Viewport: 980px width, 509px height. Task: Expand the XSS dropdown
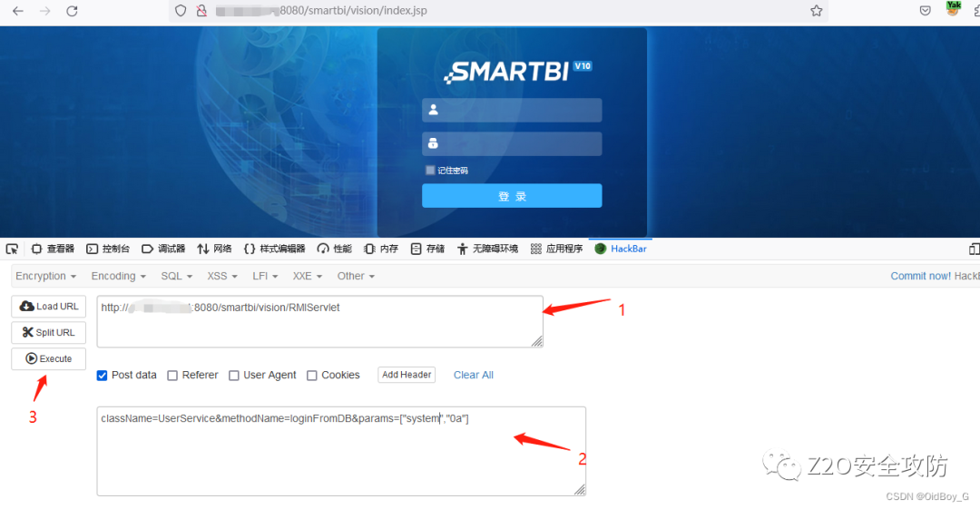pos(222,276)
